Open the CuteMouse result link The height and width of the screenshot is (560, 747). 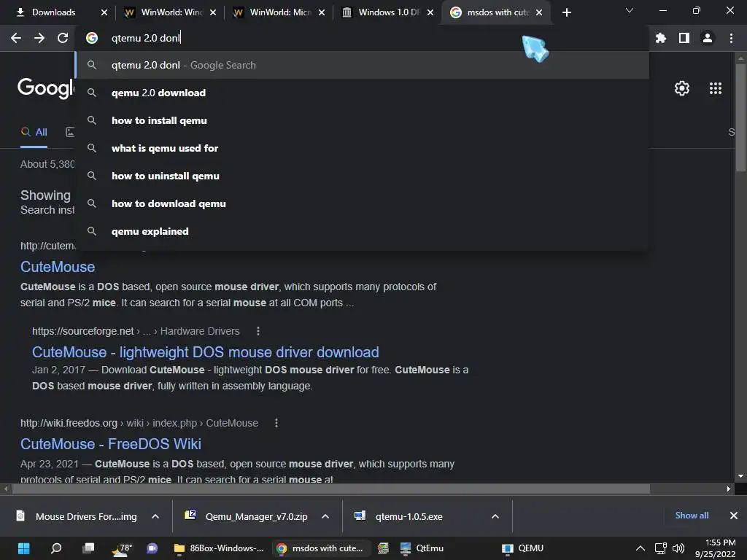point(58,267)
